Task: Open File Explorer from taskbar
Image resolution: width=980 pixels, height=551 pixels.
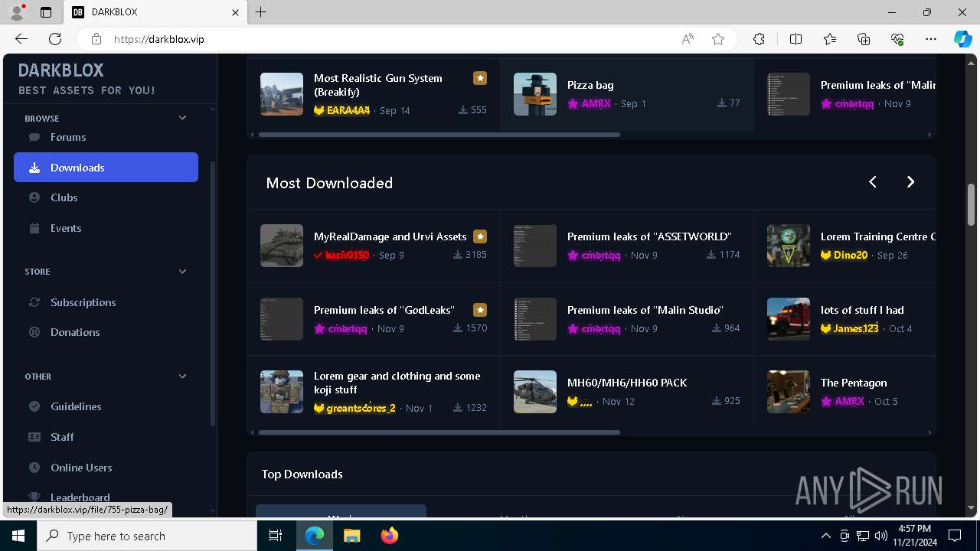Action: 351,536
